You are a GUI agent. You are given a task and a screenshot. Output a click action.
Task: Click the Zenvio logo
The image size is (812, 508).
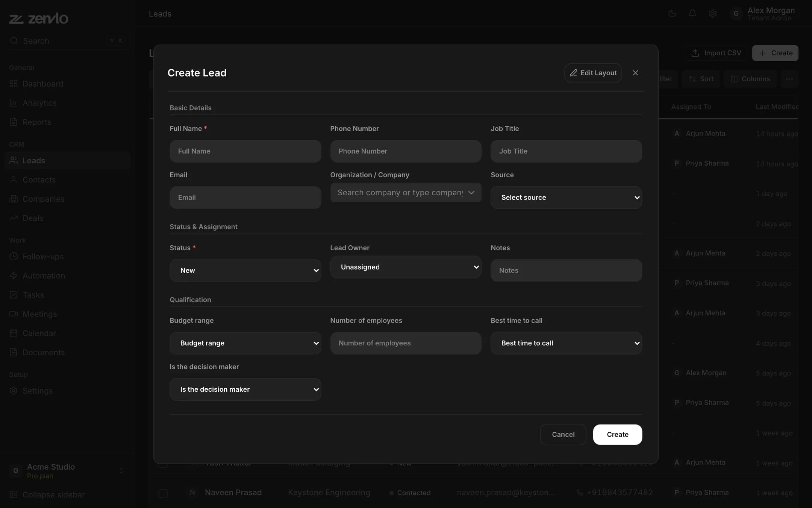(39, 18)
